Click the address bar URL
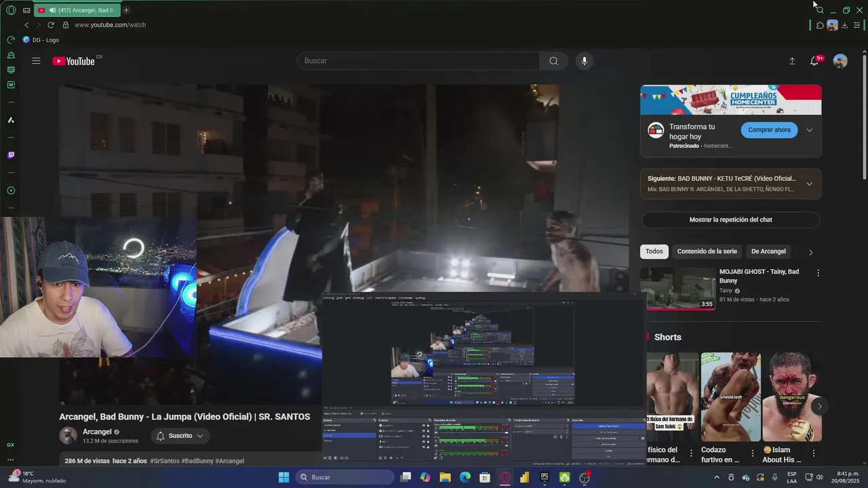Screen dimensions: 868x488 click(110, 25)
